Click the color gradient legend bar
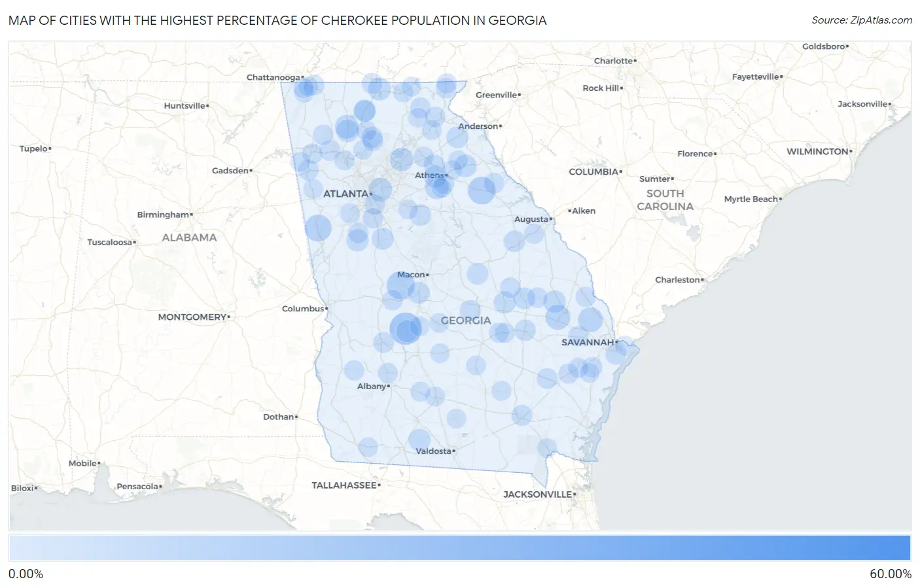Screen dimensions: 920x588 pos(459,548)
